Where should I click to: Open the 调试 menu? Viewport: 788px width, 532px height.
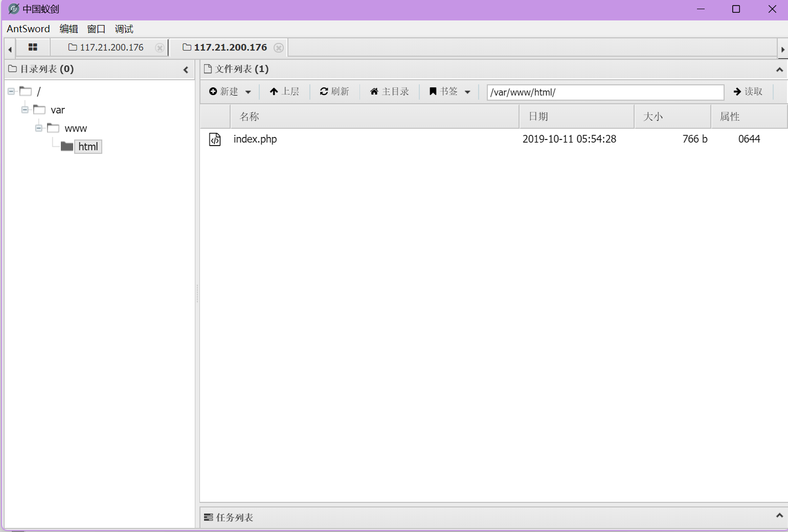pyautogui.click(x=124, y=29)
